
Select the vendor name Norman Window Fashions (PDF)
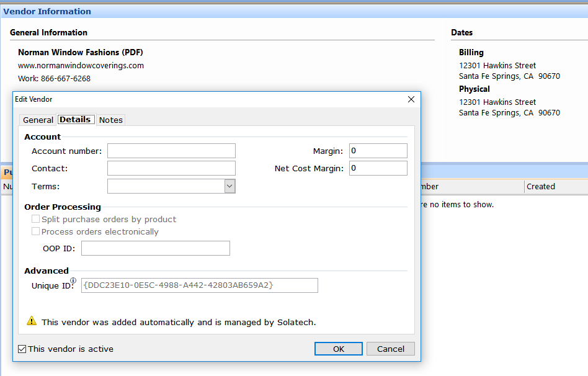(80, 52)
